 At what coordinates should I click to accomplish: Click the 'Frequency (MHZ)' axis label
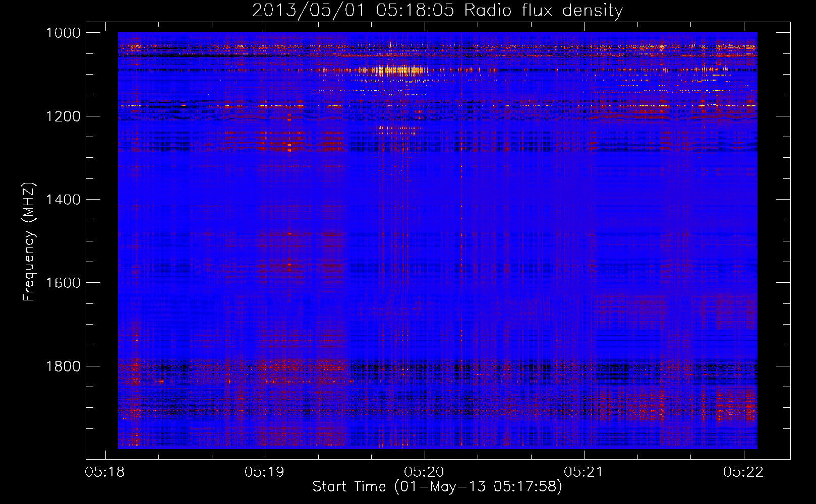(x=29, y=242)
